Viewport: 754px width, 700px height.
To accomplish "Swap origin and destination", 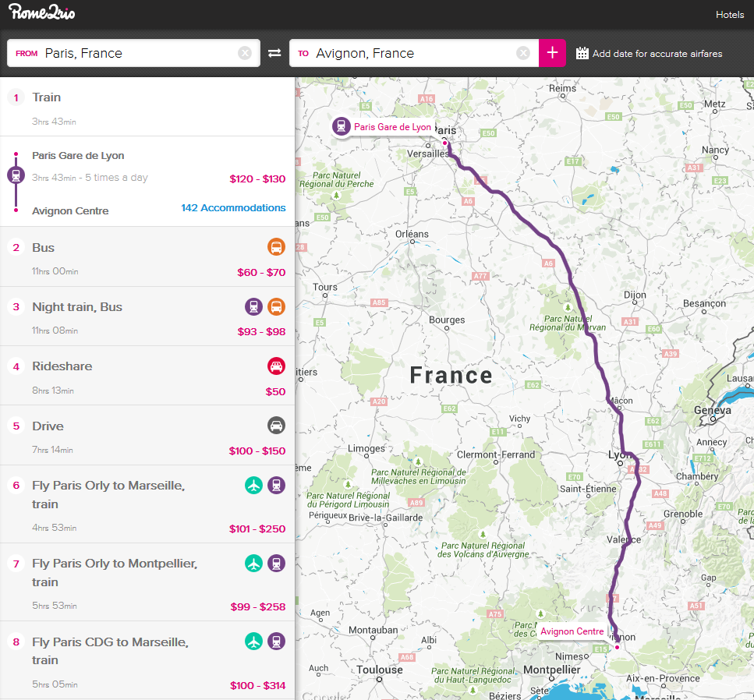I will pyautogui.click(x=274, y=53).
